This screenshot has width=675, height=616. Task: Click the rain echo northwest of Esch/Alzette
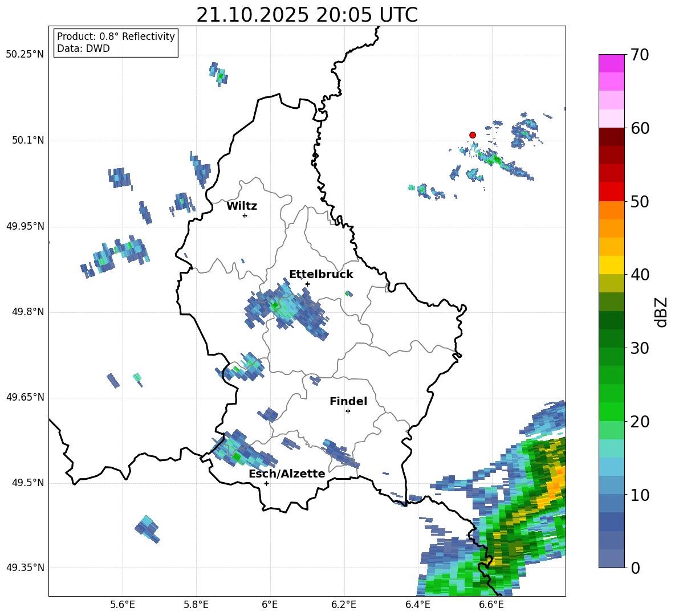[x=243, y=450]
